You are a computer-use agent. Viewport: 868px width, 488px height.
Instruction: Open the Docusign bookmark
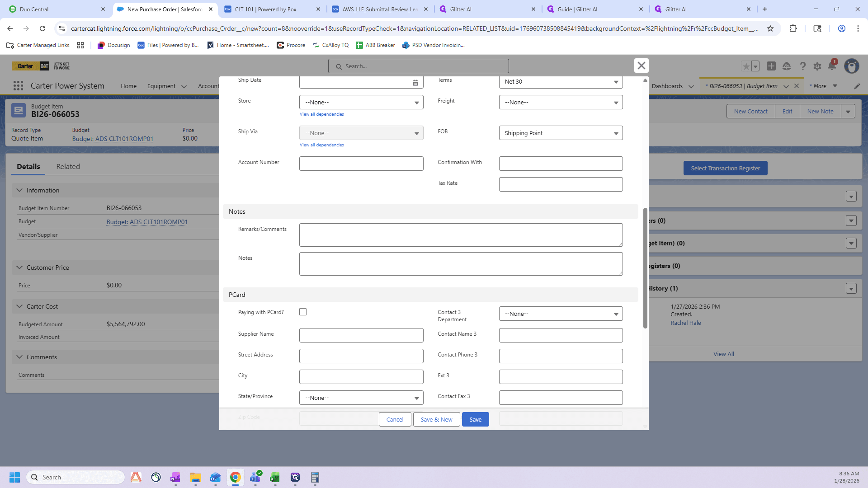tap(113, 45)
